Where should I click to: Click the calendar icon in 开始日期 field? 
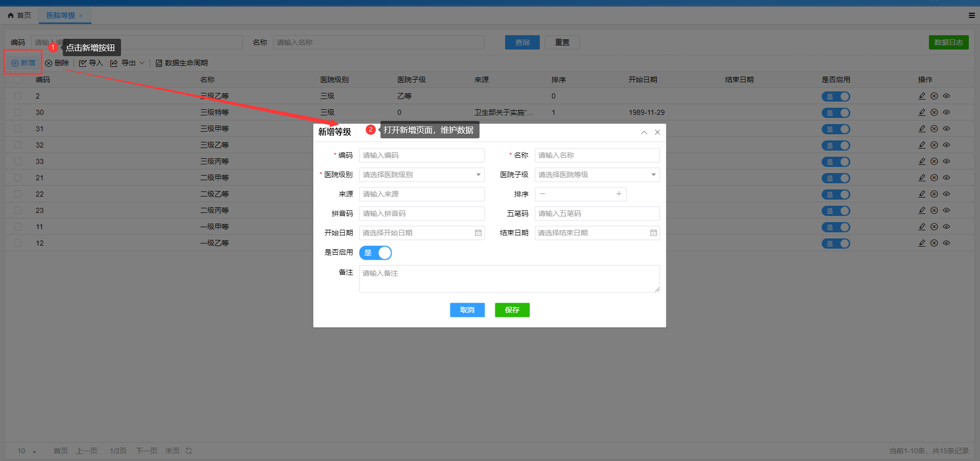click(x=478, y=233)
